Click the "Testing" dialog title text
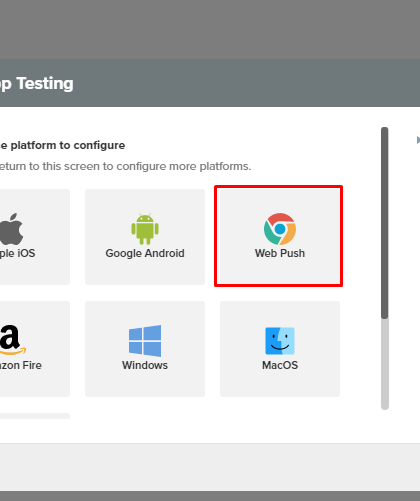This screenshot has width=420, height=501. tap(45, 83)
